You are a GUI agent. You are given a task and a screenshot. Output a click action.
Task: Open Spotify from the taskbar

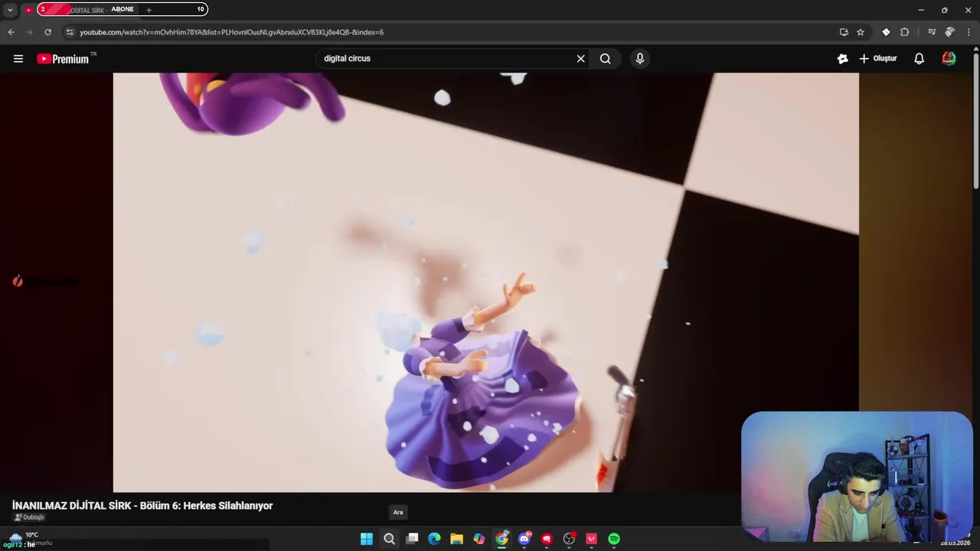(614, 539)
